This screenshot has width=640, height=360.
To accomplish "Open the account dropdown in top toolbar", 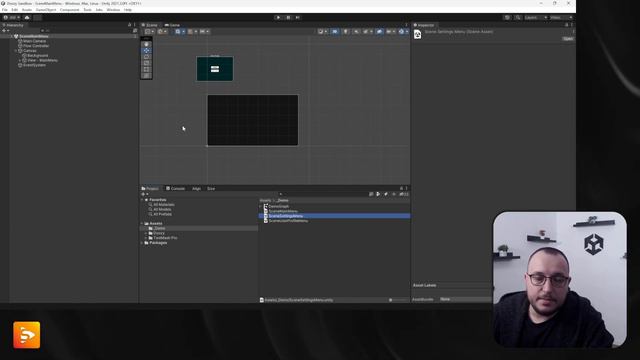I will [11, 18].
